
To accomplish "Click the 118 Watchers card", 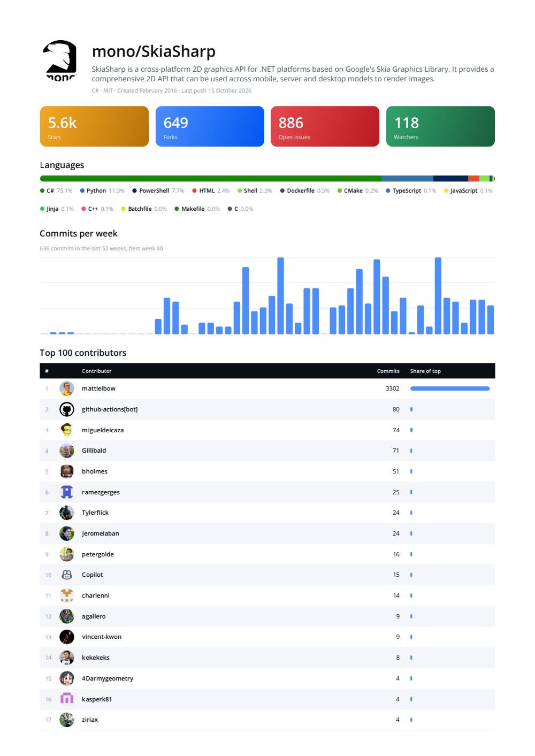I will (x=440, y=126).
